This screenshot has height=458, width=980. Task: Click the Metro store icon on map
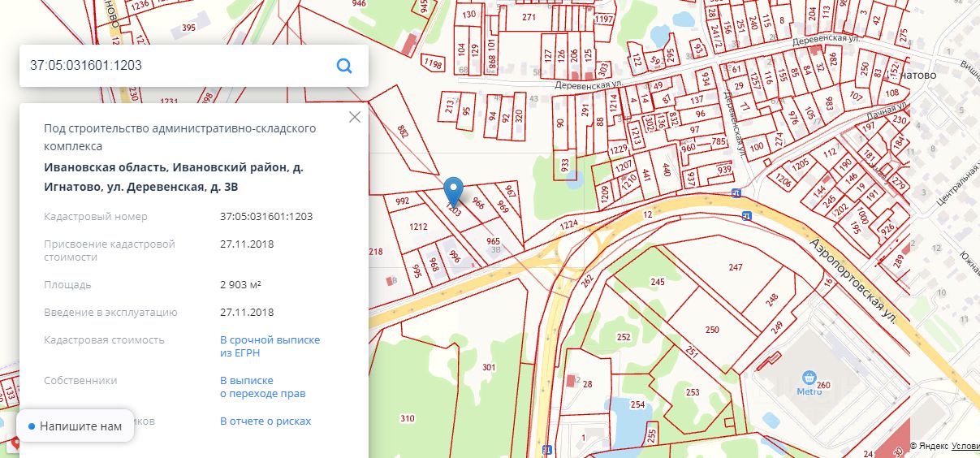pyautogui.click(x=809, y=378)
